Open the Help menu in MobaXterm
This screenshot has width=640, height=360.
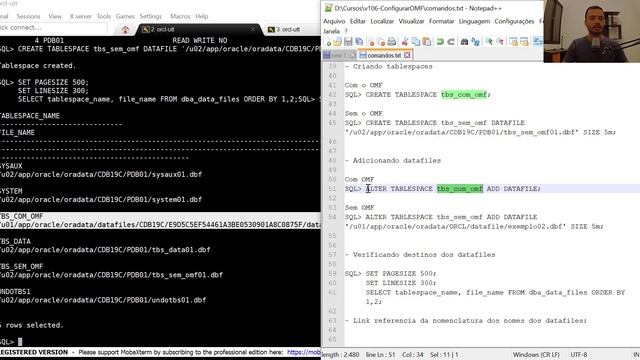pyautogui.click(x=202, y=16)
